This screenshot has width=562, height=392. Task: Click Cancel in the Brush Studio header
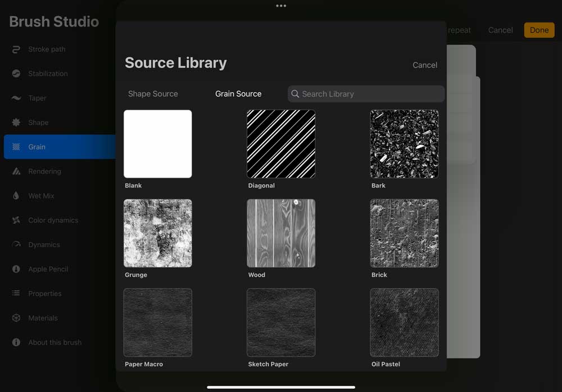(x=500, y=30)
